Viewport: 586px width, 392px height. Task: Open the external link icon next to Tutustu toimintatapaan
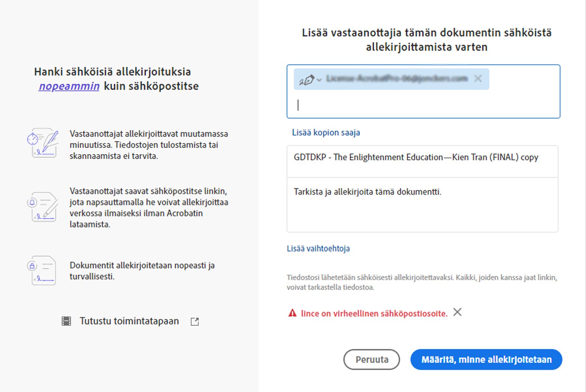pyautogui.click(x=194, y=321)
